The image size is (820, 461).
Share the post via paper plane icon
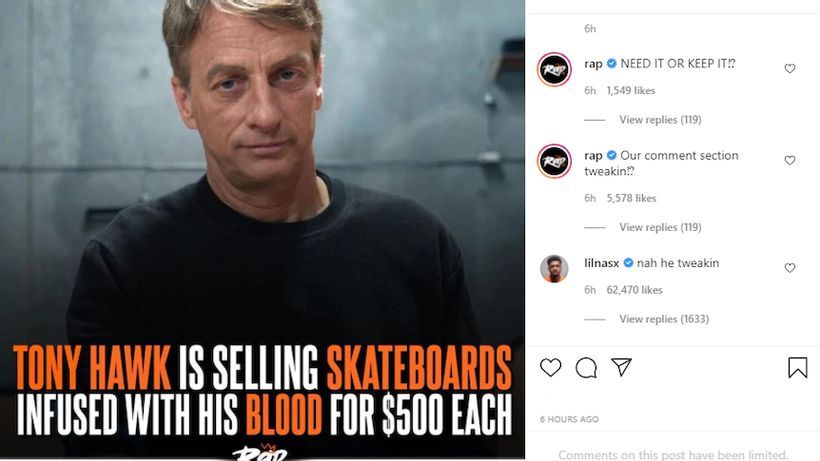[x=621, y=367]
